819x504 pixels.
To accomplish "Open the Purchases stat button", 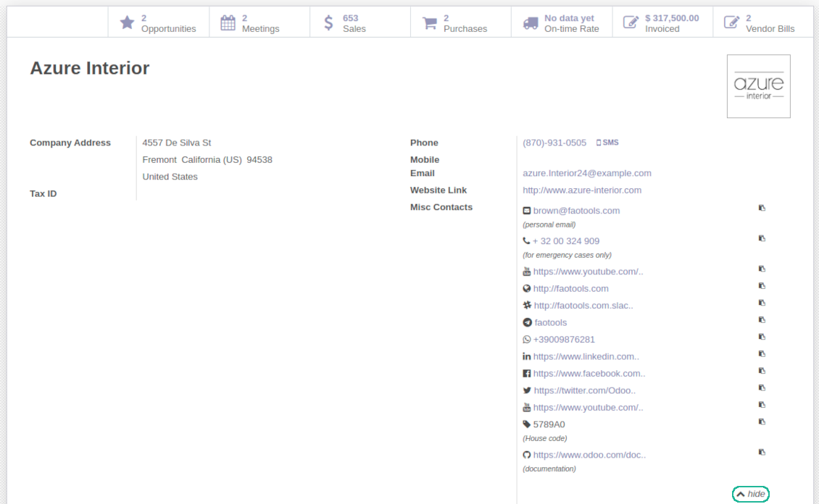I will pyautogui.click(x=460, y=23).
